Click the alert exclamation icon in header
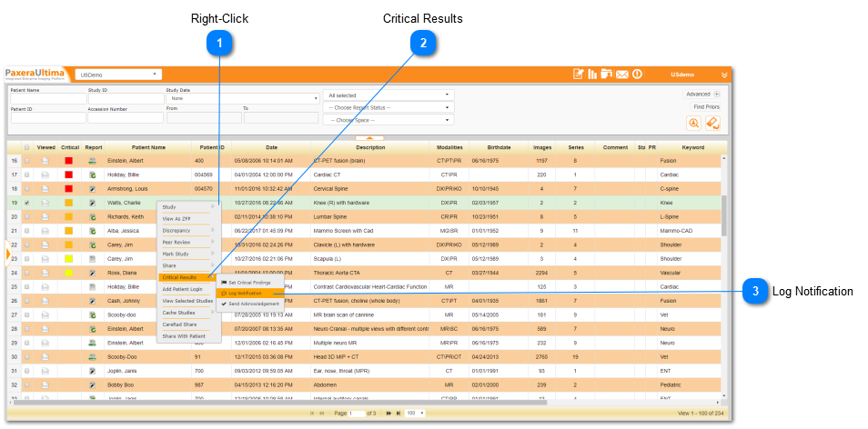The width and height of the screenshot is (868, 429). (x=637, y=75)
